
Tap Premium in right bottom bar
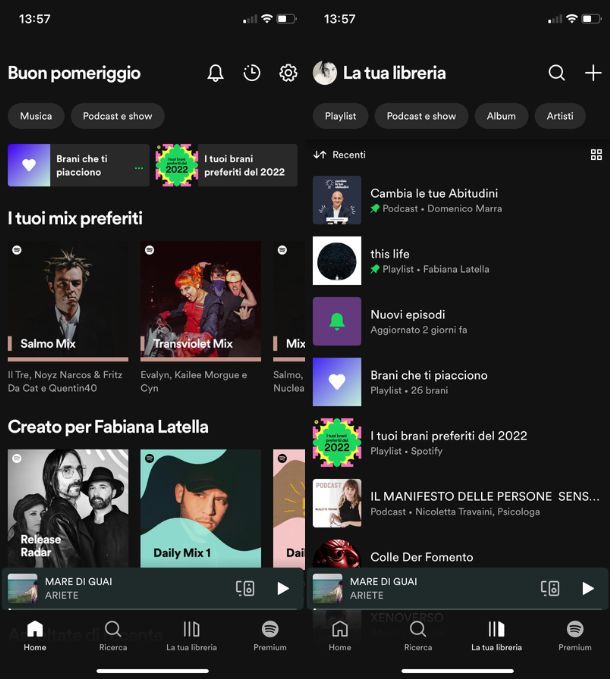(574, 635)
